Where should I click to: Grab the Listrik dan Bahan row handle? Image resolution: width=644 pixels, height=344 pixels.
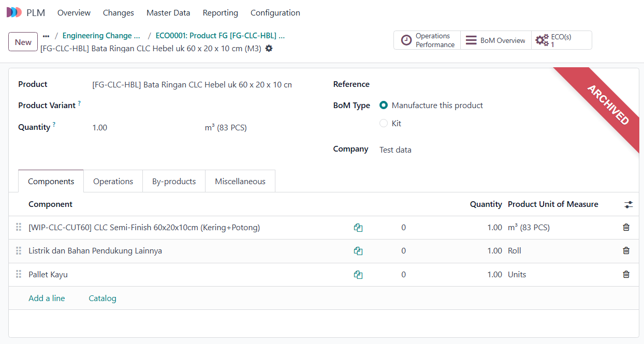19,251
